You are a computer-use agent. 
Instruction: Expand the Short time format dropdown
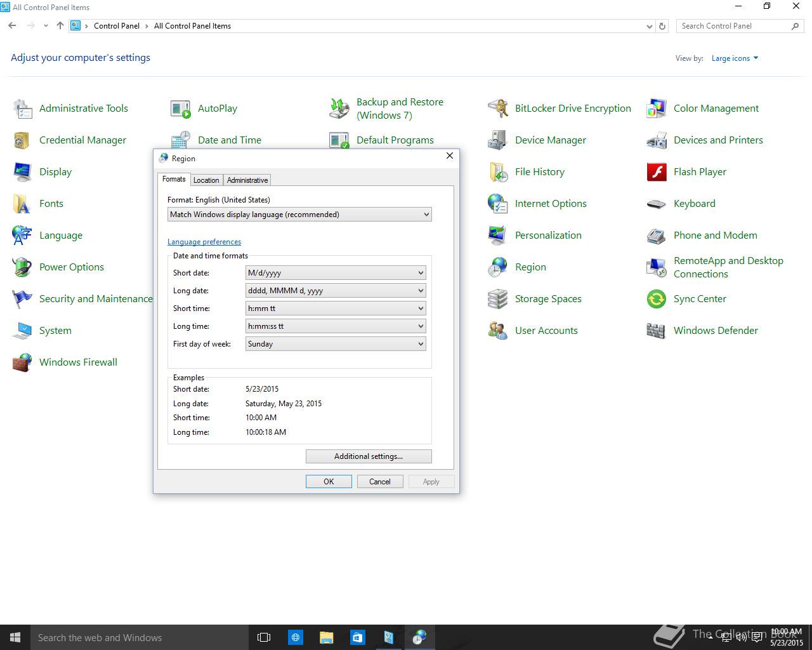pos(336,308)
